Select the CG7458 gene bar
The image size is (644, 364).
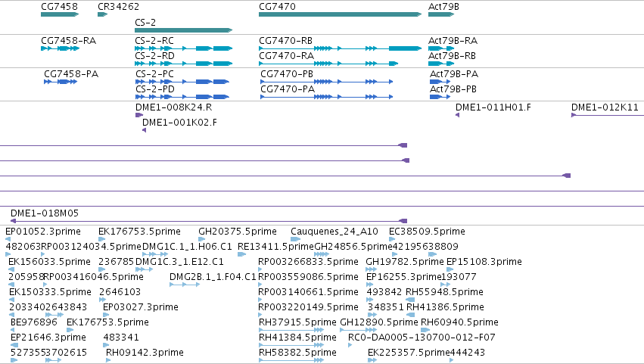coord(60,14)
